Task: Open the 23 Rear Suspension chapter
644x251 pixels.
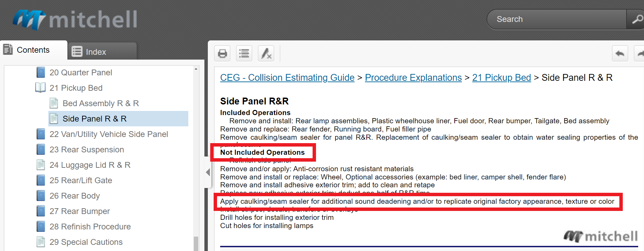Action: point(87,150)
